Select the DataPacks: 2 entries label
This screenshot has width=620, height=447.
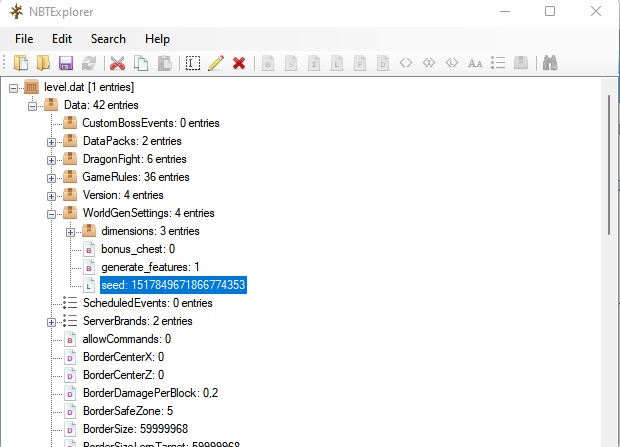pos(132,141)
